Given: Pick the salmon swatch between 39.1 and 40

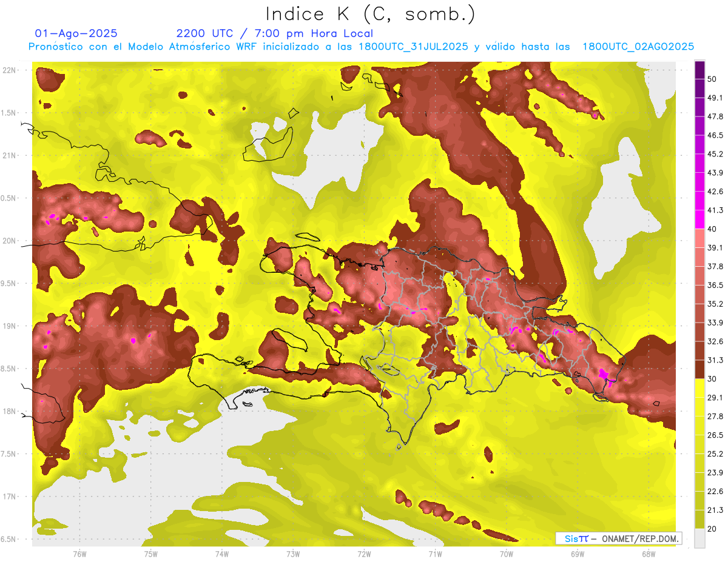Looking at the screenshot, I should coord(699,238).
